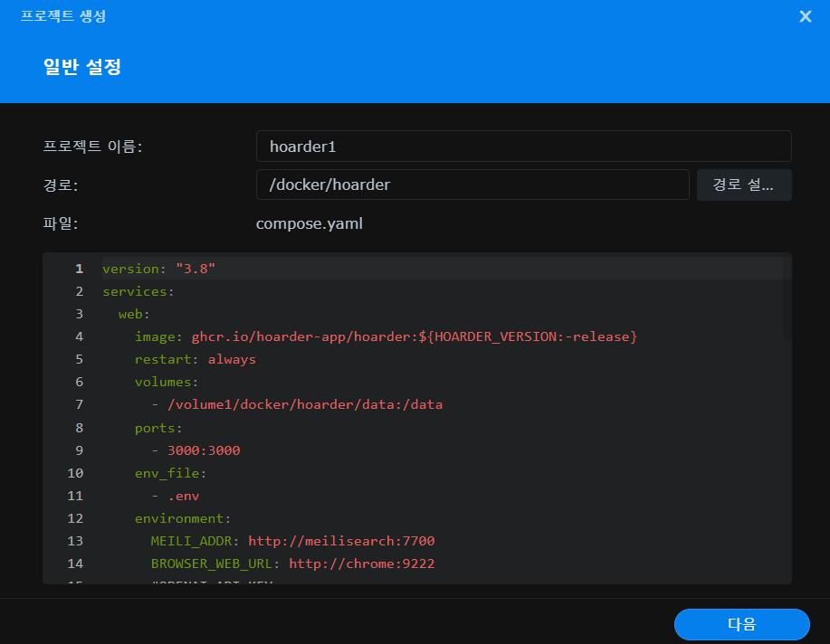This screenshot has height=644, width=830.
Task: Proceed with the blue 다음 button
Action: click(x=741, y=624)
